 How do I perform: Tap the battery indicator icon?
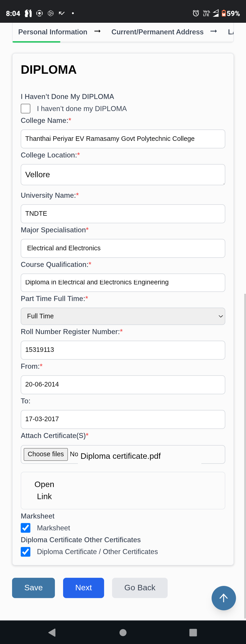pos(224,13)
